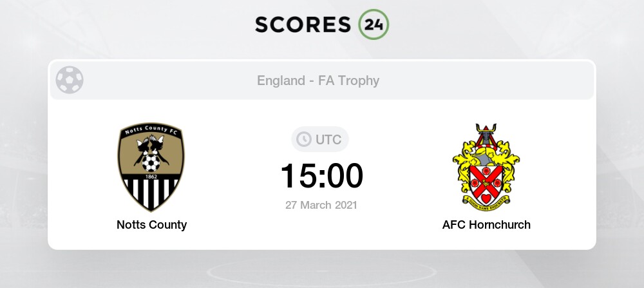Select the AFC Hornchurch team name
Viewport: 644px width, 288px height.
[x=486, y=225]
